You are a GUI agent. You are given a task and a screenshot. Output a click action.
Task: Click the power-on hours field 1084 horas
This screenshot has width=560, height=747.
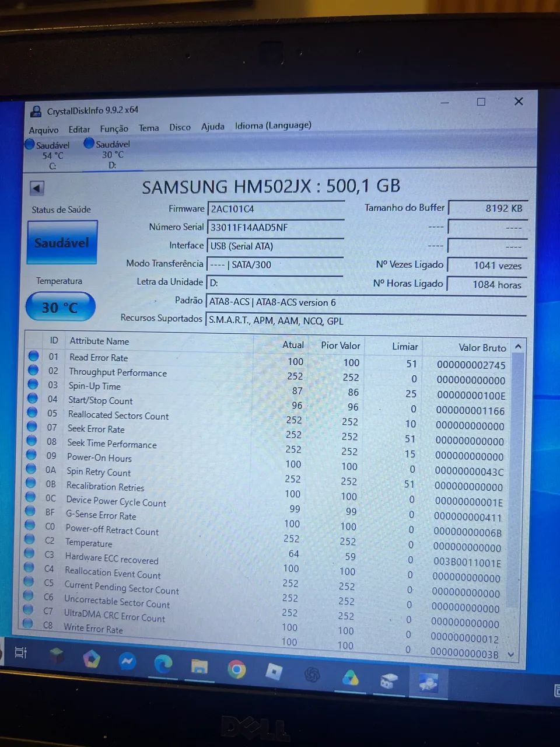click(487, 285)
